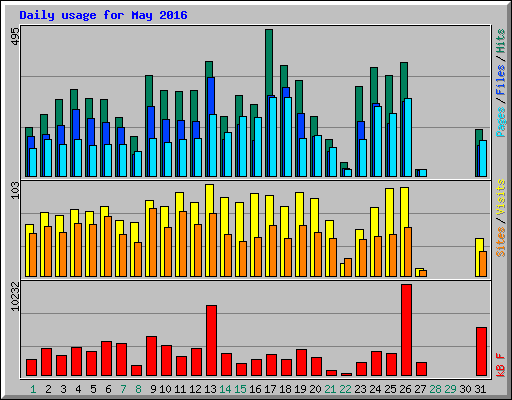Screen dimensions: 512x400
Task: Click day 5 on the x-axis
Action: pos(93,389)
